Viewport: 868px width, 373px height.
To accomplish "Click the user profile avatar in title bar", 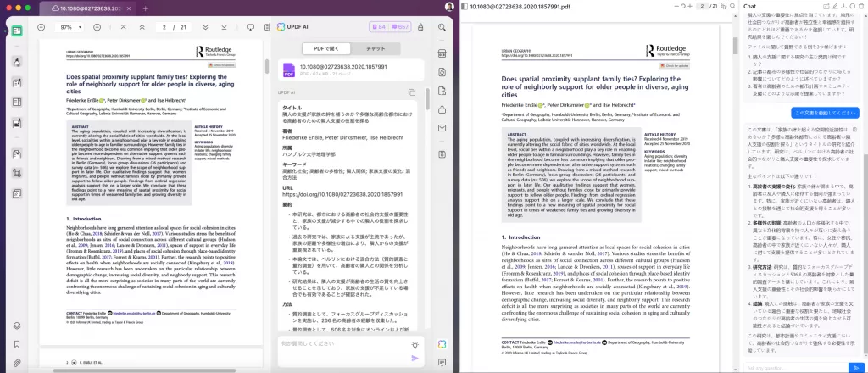I will [449, 8].
